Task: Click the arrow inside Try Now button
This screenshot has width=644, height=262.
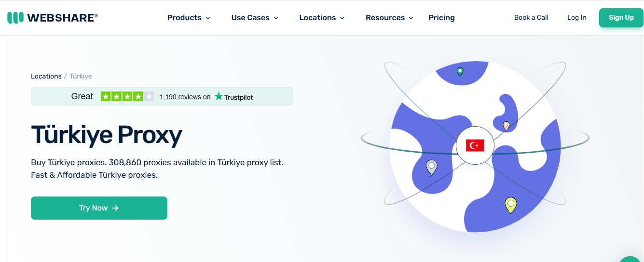Action: coord(115,208)
